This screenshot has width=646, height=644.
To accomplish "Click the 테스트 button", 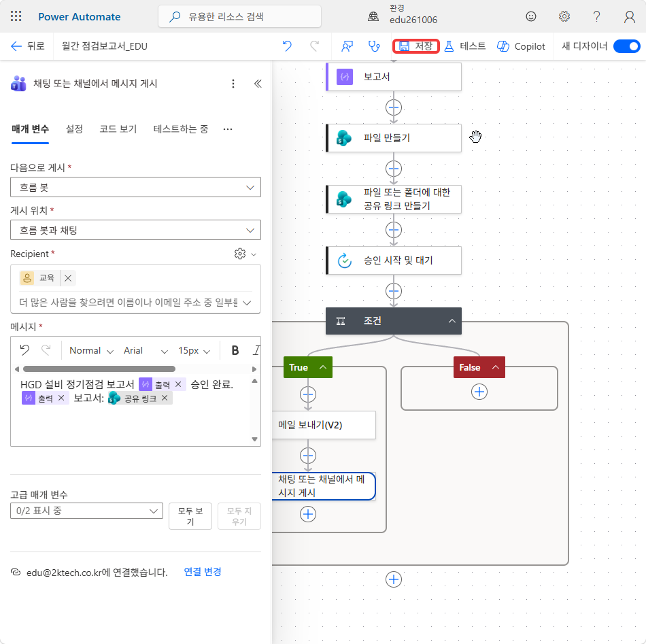I will coord(465,46).
